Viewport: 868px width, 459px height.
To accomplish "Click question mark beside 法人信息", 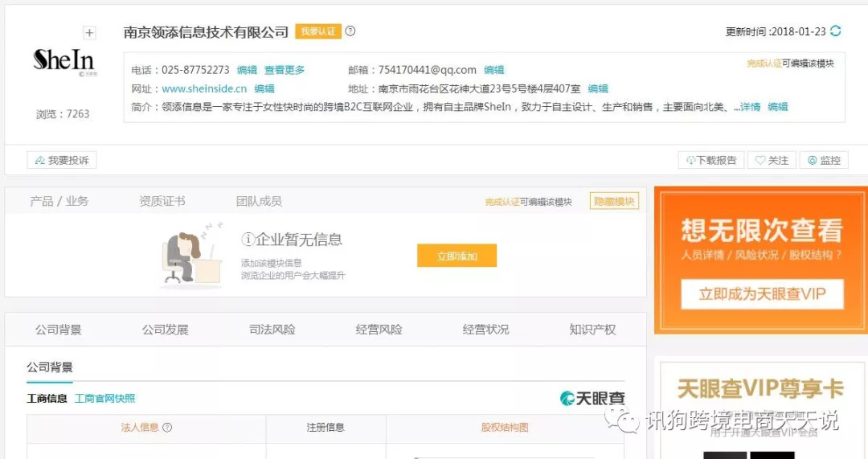I will pyautogui.click(x=167, y=428).
